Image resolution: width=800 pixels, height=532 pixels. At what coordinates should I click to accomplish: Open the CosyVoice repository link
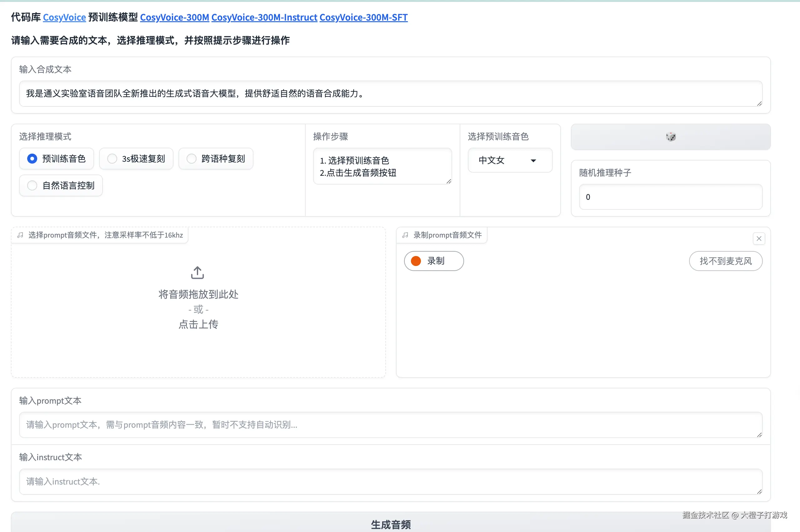(64, 17)
